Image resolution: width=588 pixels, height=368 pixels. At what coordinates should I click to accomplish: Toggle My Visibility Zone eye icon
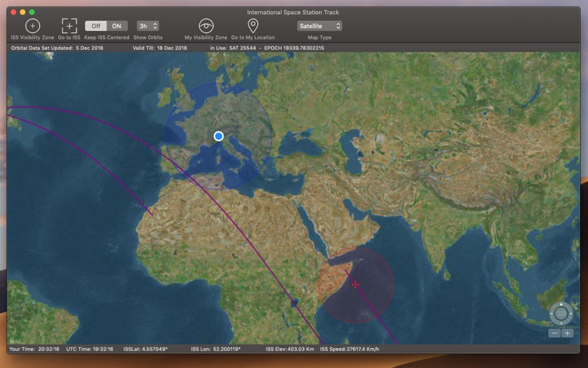[206, 26]
